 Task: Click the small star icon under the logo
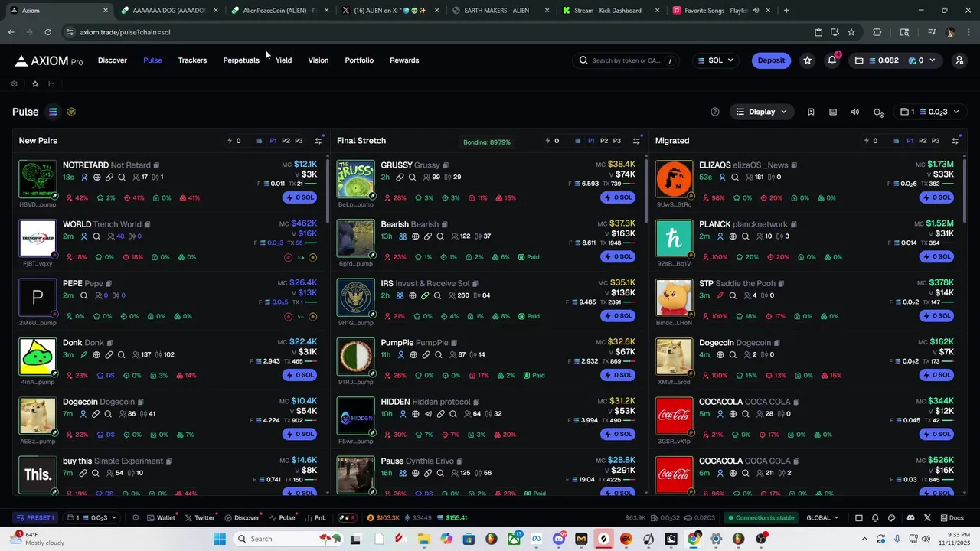pyautogui.click(x=34, y=83)
